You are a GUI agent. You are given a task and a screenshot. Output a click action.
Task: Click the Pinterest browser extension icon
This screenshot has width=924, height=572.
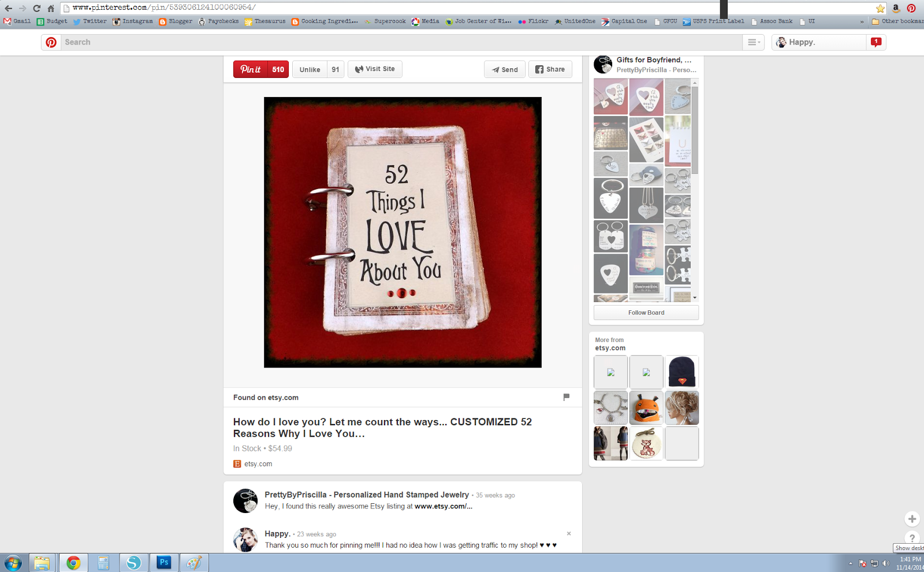[x=911, y=8]
